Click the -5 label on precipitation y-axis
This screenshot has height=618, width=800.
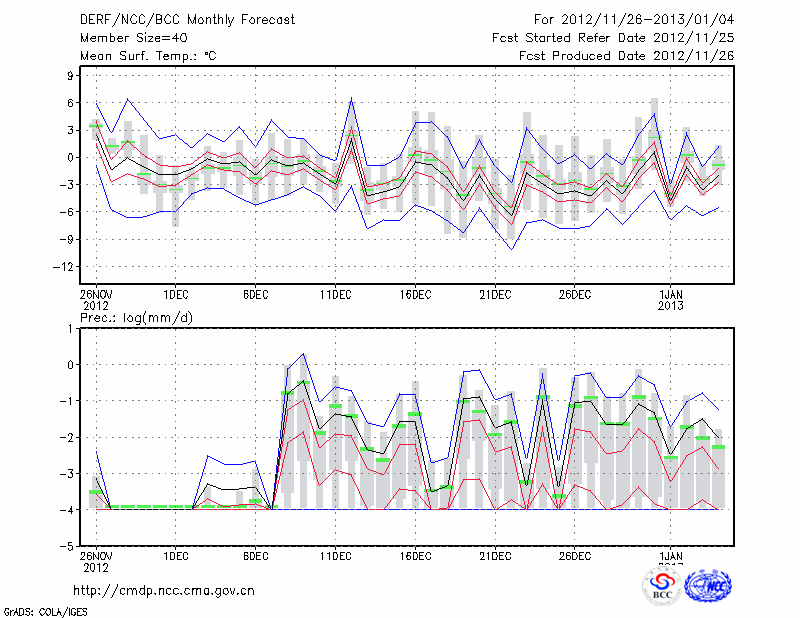(x=68, y=547)
